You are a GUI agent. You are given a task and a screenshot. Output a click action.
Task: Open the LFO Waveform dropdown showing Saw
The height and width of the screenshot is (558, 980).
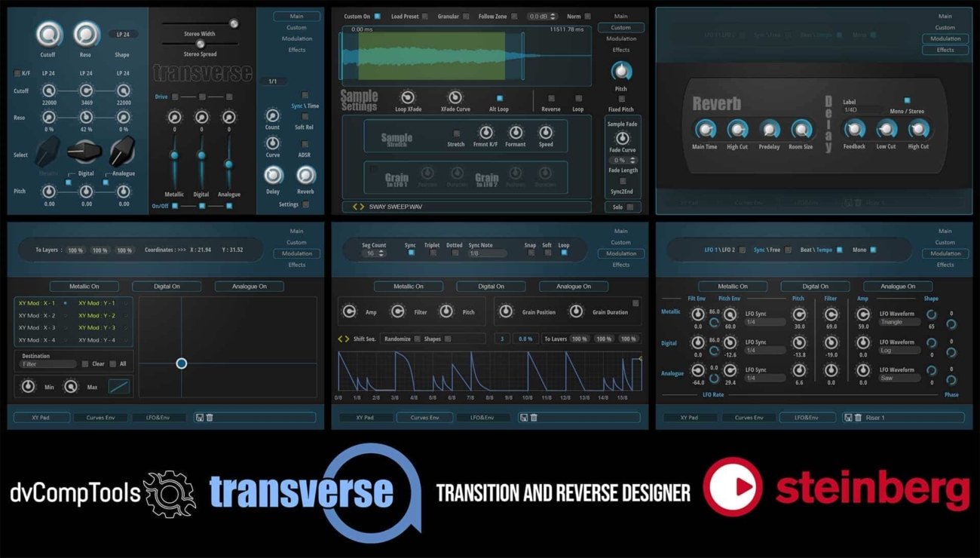pyautogui.click(x=899, y=379)
